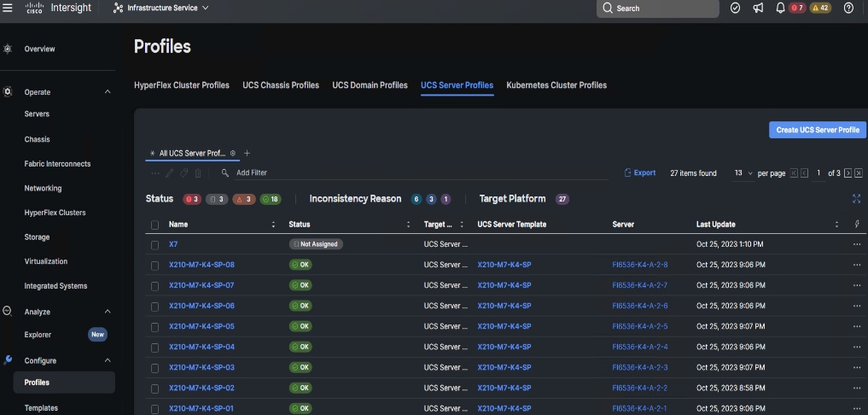Click the tag toolbar icon
868x415 pixels.
tap(184, 172)
